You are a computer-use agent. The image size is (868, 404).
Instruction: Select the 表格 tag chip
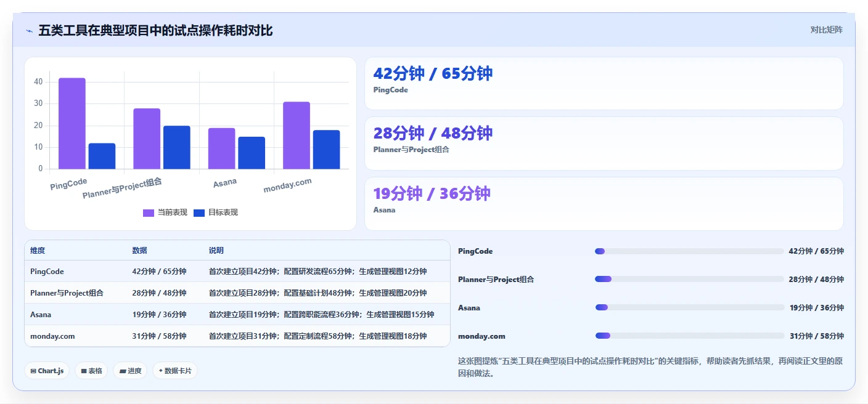91,371
